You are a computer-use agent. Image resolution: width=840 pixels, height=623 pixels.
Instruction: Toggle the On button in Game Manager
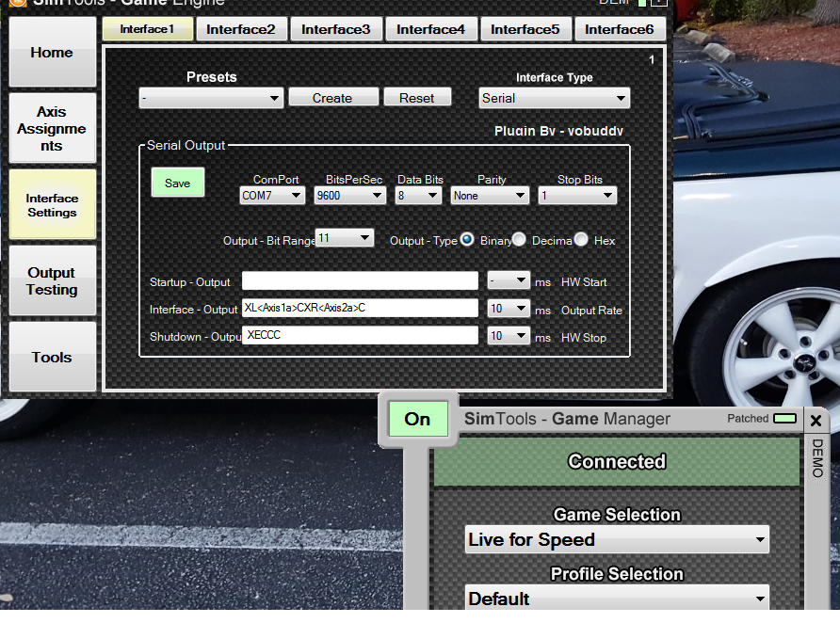pos(418,419)
